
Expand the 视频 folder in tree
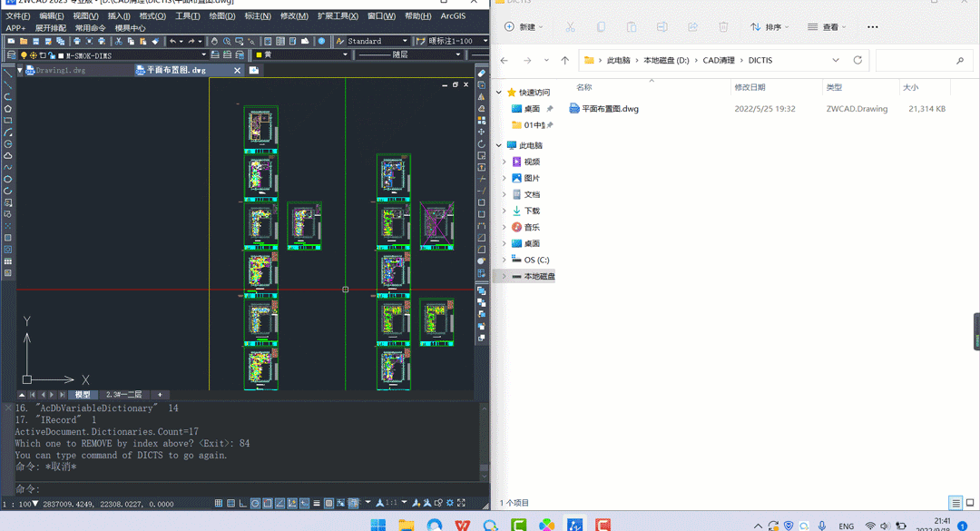coord(505,162)
